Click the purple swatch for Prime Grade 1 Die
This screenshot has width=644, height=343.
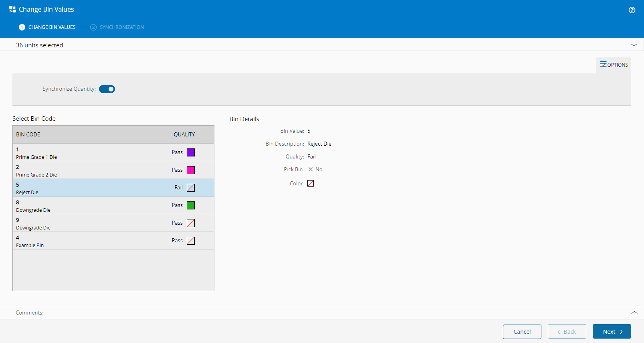(191, 152)
